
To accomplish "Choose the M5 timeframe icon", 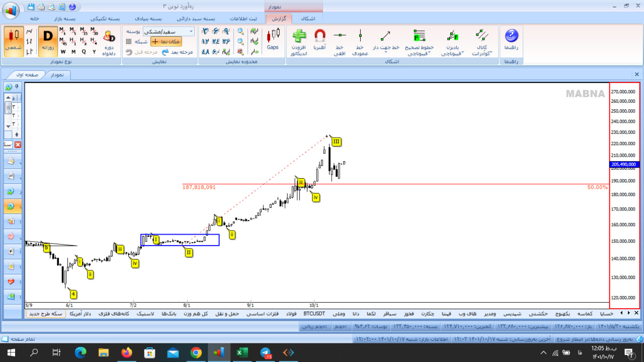I will pyautogui.click(x=73, y=31).
